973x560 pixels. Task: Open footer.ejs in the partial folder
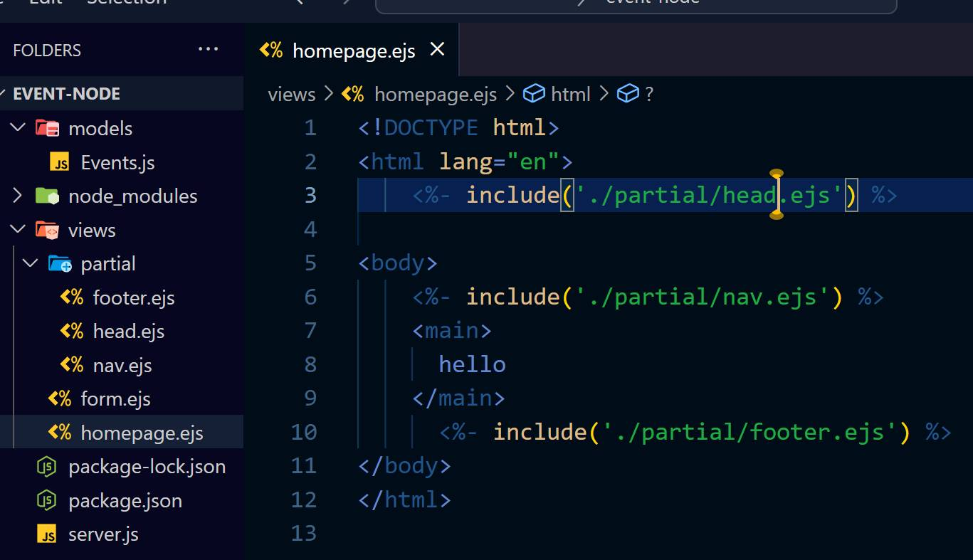pyautogui.click(x=134, y=297)
